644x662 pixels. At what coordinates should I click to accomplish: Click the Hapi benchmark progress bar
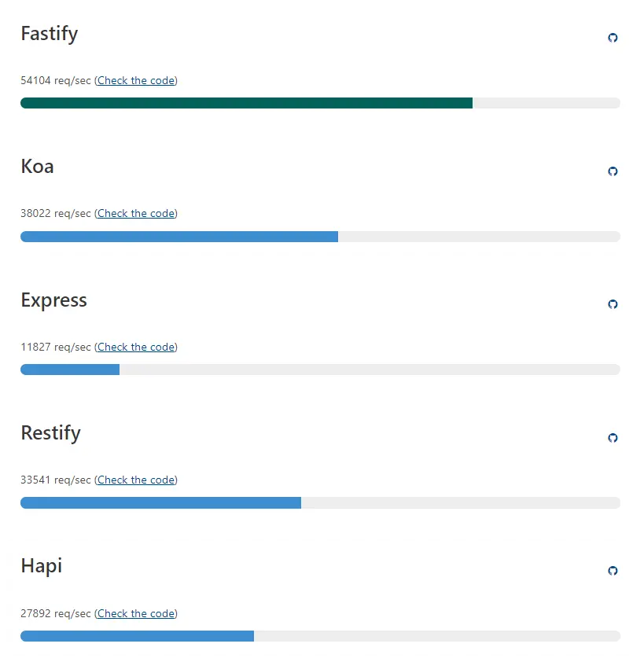[137, 636]
